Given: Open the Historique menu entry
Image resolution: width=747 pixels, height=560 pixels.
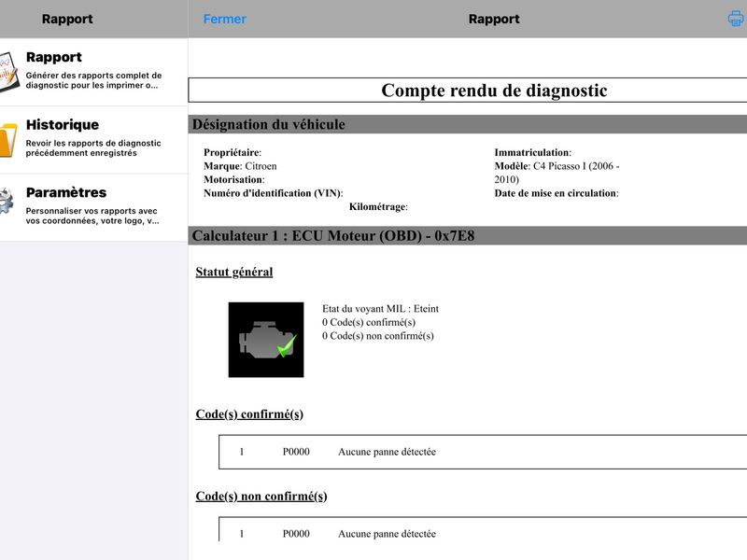Looking at the screenshot, I should [93, 139].
